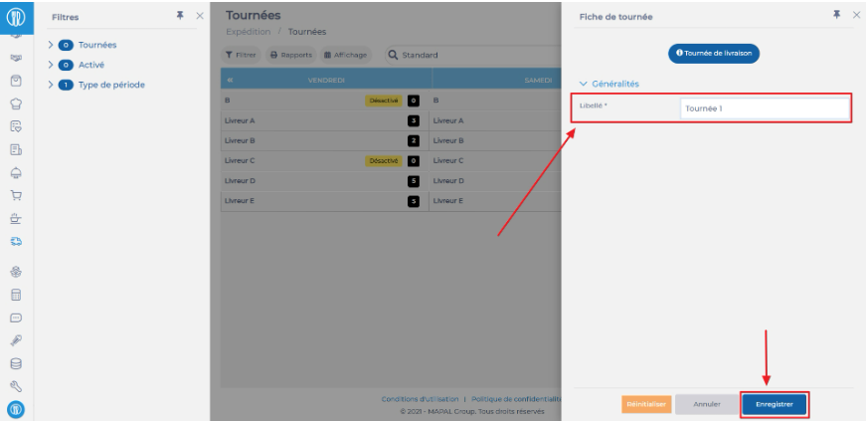Open the shopping cart icon in the sidebar

(x=16, y=195)
